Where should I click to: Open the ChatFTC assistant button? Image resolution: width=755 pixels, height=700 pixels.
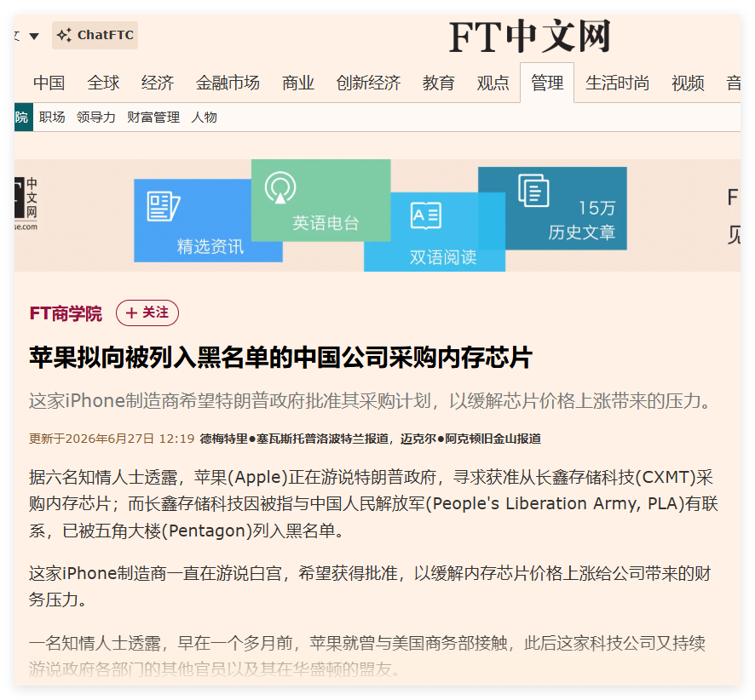pos(95,35)
